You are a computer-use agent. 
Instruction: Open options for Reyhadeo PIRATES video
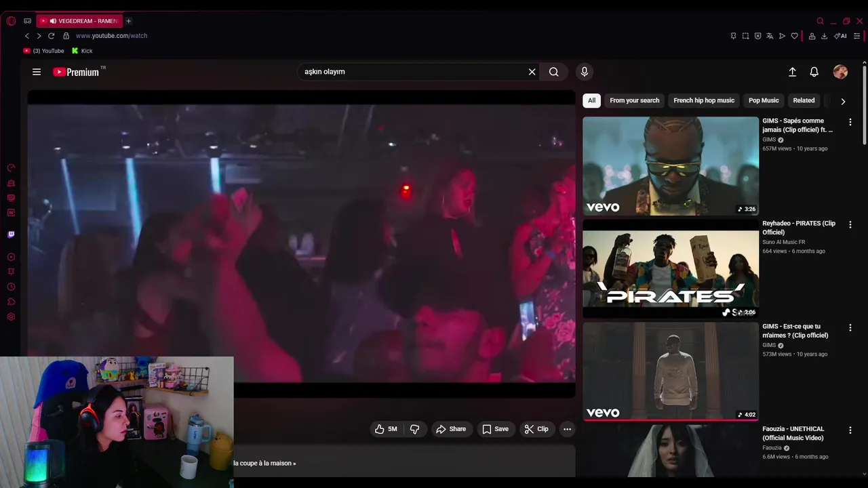click(850, 224)
